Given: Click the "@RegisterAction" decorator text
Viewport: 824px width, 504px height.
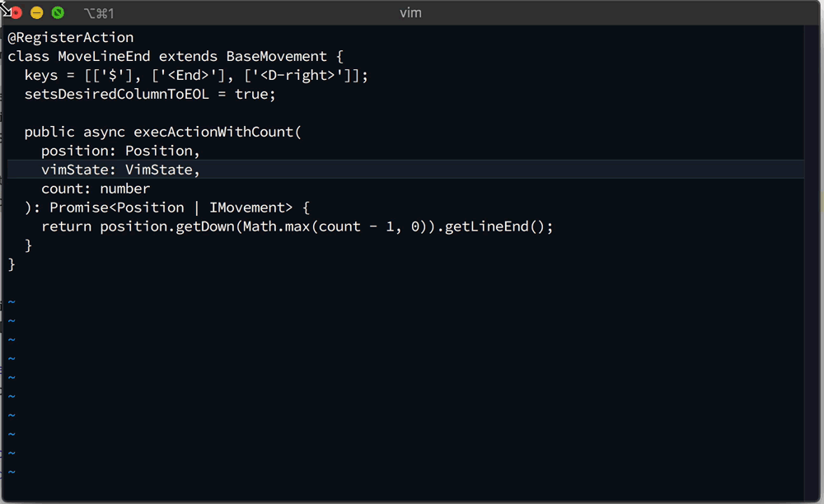Looking at the screenshot, I should [70, 38].
